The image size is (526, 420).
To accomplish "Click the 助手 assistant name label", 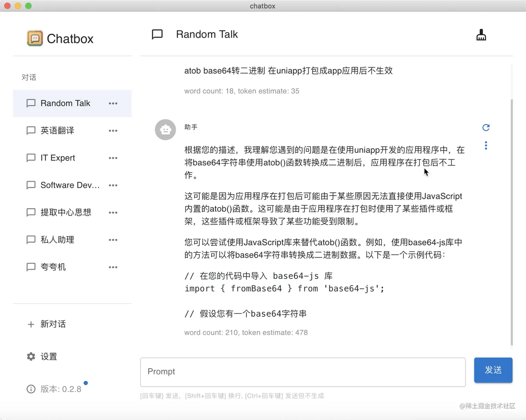I will (x=191, y=127).
